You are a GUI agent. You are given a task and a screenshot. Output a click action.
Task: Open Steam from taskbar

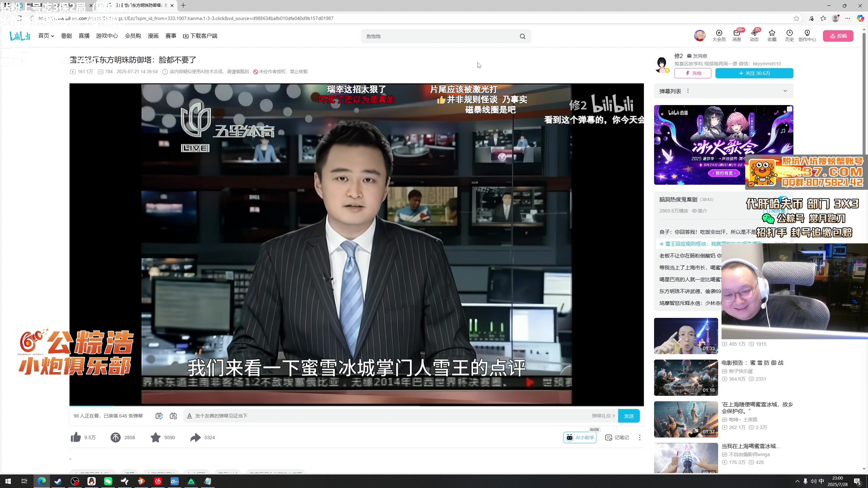(x=58, y=481)
